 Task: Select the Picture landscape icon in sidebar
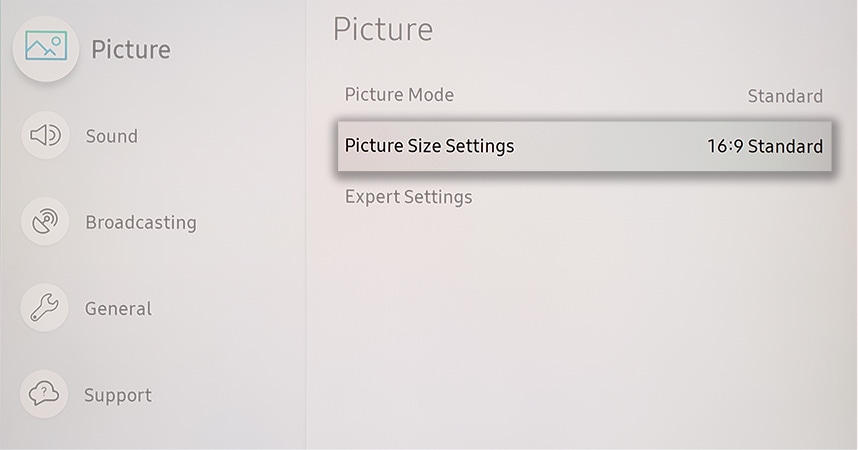point(46,46)
